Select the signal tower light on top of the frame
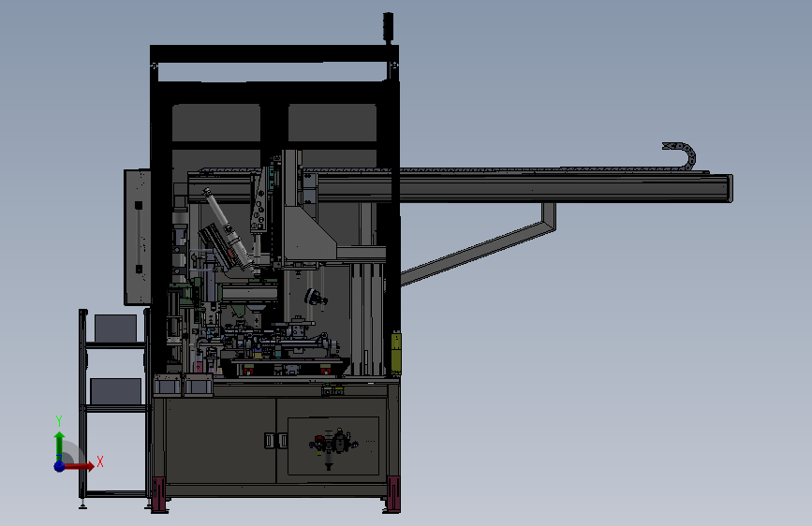Image resolution: width=812 pixels, height=526 pixels. tap(388, 27)
